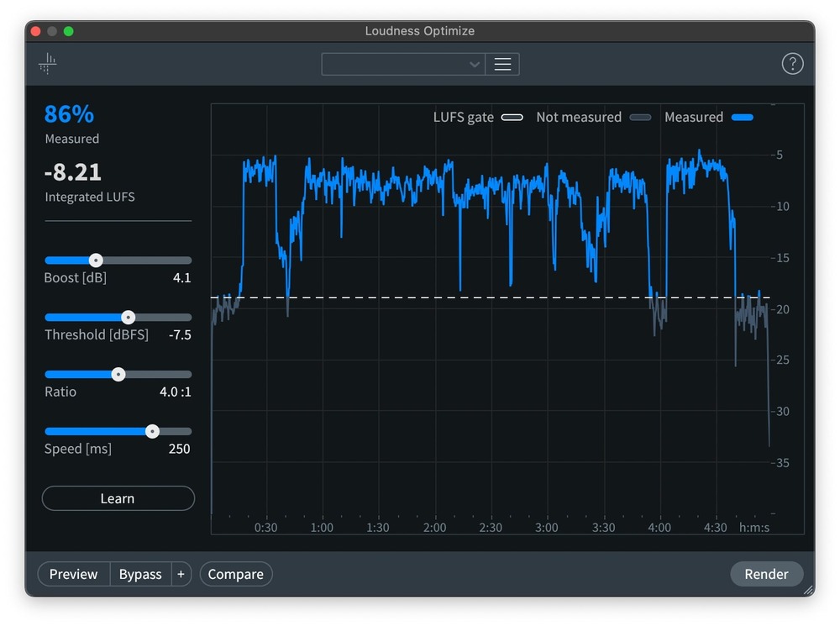Open the preset dropdown

[403, 64]
